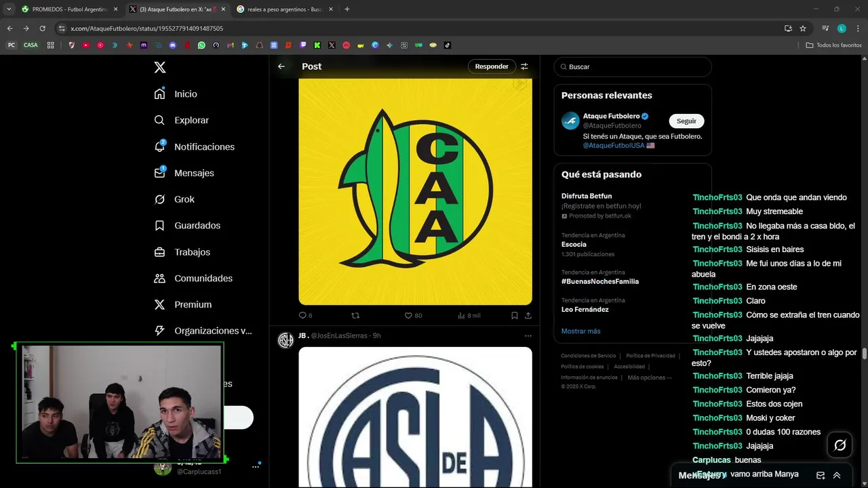Open Premium in sidebar
This screenshot has width=868, height=488.
tap(182, 304)
